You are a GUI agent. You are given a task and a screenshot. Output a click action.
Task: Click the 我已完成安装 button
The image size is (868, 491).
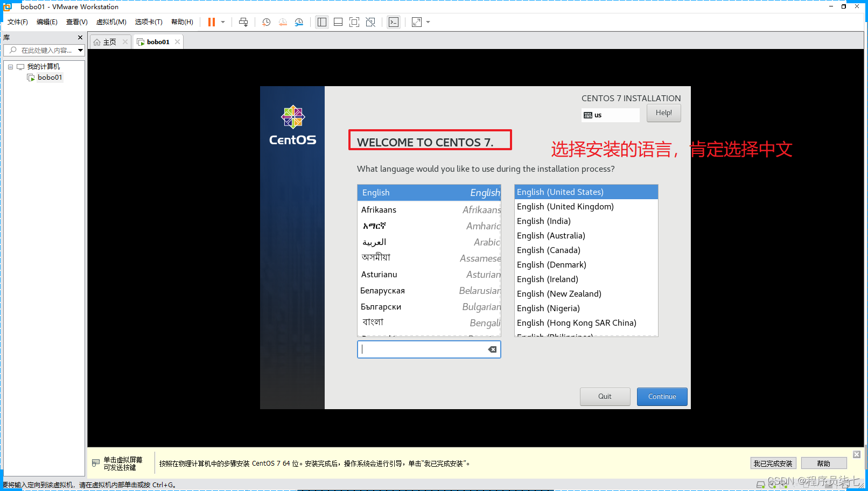pyautogui.click(x=773, y=463)
